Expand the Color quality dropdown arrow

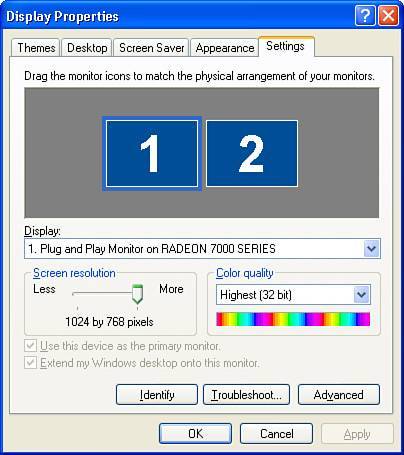click(x=362, y=295)
